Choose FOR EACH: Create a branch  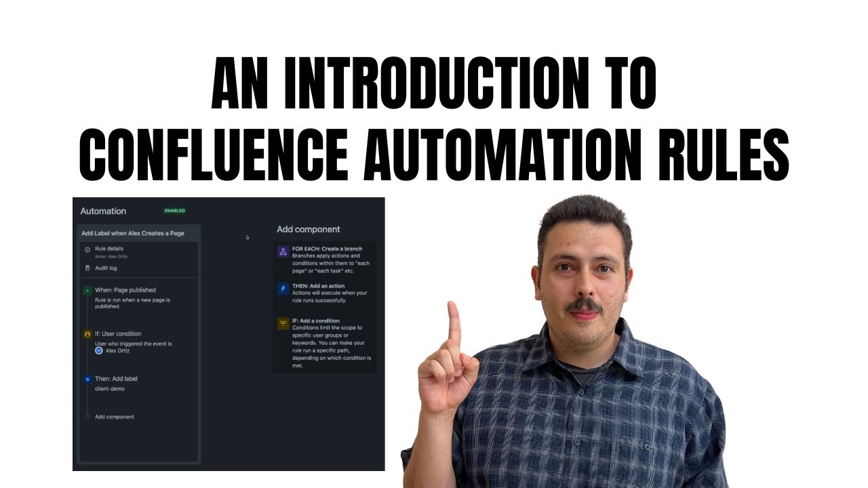click(328, 249)
